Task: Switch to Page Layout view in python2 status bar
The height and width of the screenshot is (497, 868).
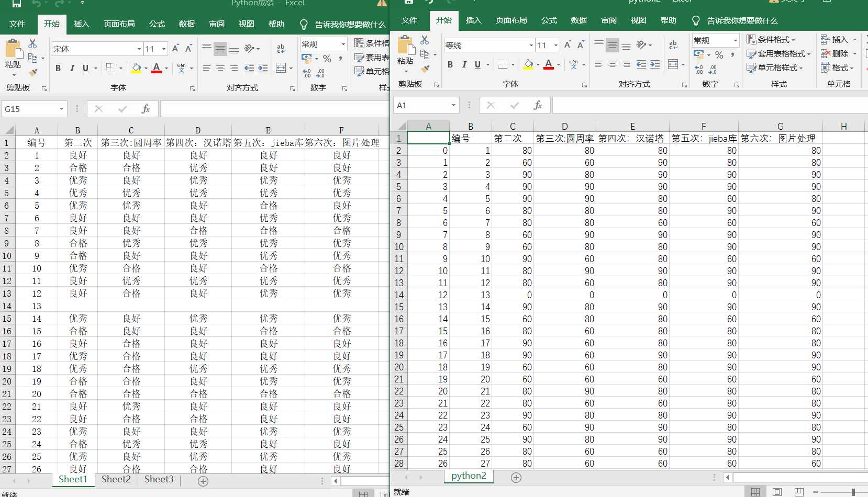Action: click(x=777, y=492)
